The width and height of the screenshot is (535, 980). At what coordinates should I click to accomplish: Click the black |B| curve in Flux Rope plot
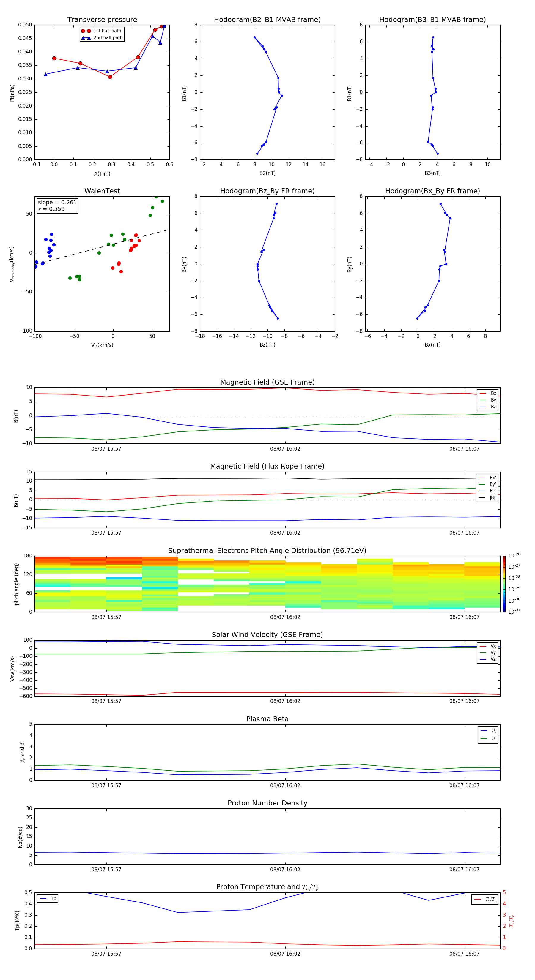[267, 479]
